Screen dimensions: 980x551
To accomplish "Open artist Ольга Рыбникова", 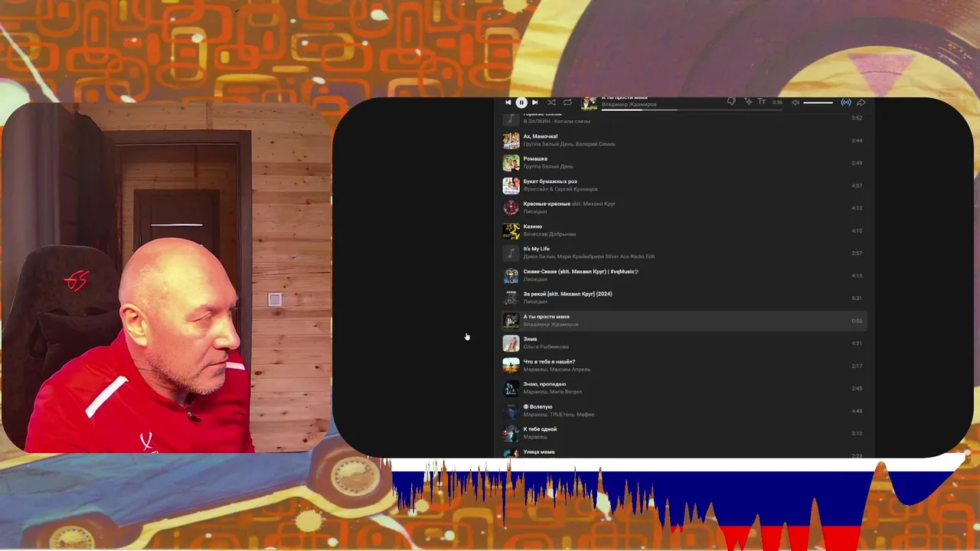I will (546, 347).
